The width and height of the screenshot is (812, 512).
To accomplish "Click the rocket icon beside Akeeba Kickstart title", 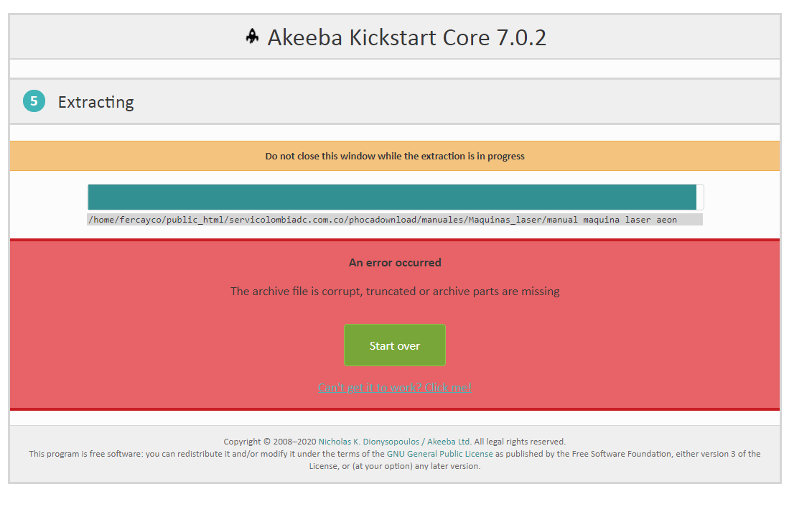I will click(x=252, y=37).
